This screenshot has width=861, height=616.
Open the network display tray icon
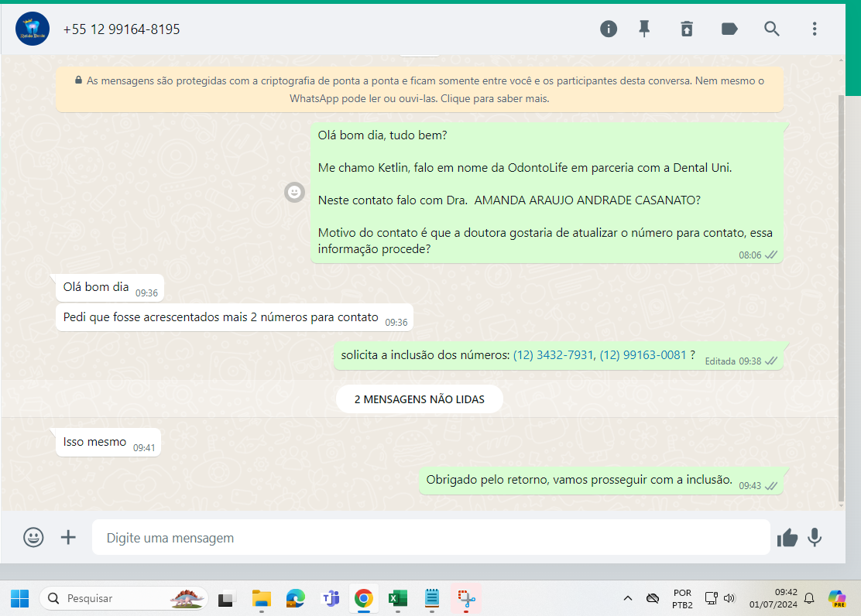click(711, 598)
